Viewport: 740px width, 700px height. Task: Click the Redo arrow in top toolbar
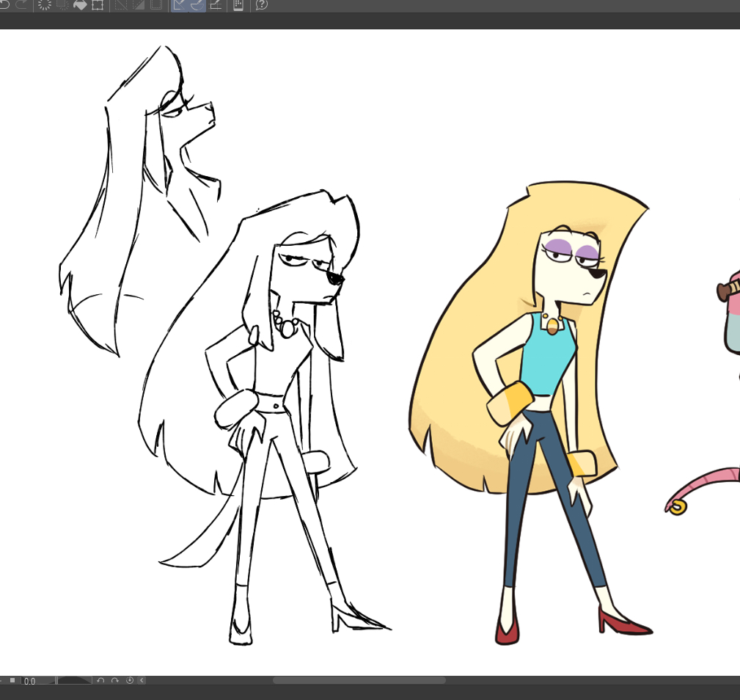(21, 4)
